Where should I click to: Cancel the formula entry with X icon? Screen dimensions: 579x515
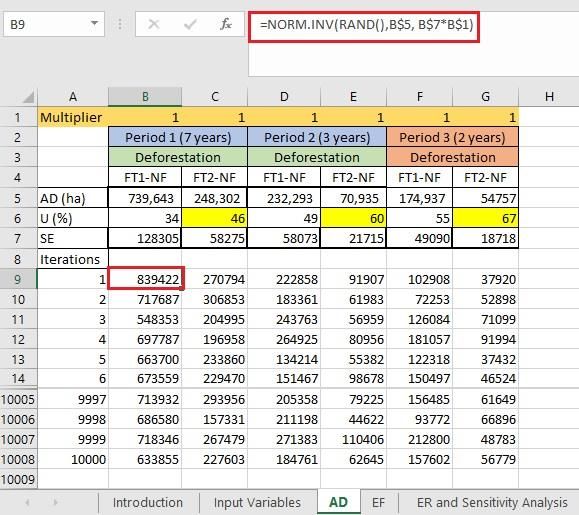154,24
